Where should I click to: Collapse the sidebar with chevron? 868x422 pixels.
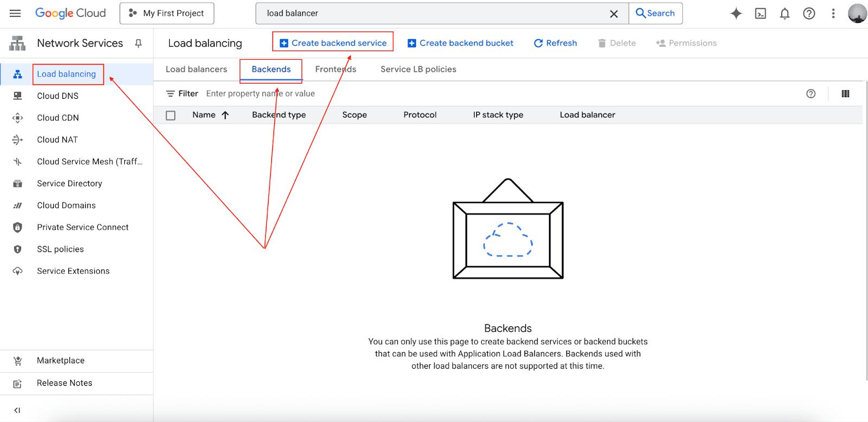(17, 410)
